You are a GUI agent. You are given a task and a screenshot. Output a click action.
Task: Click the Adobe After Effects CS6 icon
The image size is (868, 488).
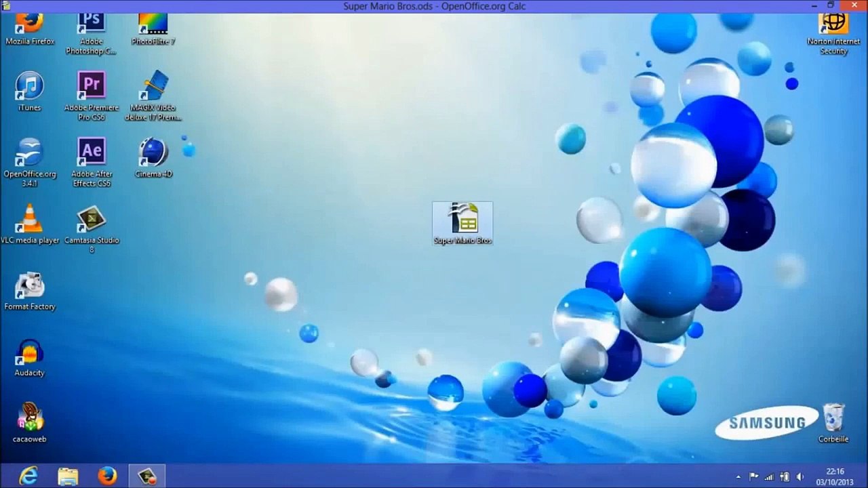click(92, 163)
